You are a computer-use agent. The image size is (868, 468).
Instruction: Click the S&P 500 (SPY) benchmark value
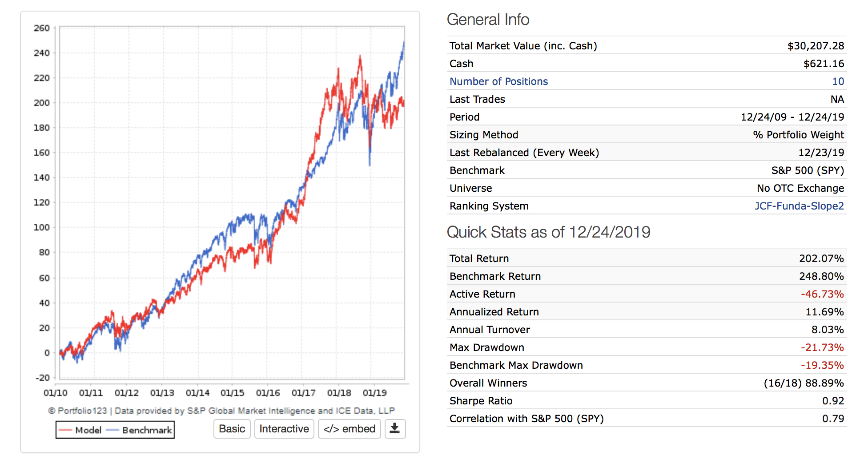[x=807, y=170]
